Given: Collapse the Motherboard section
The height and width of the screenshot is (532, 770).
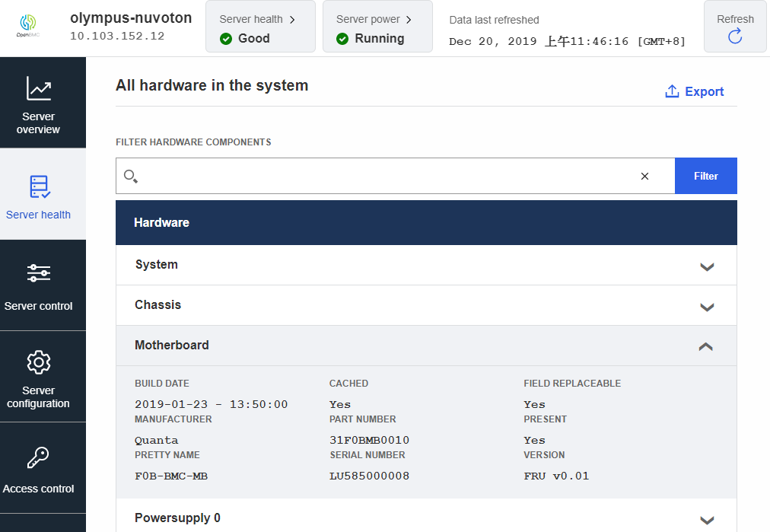Looking at the screenshot, I should coord(706,346).
